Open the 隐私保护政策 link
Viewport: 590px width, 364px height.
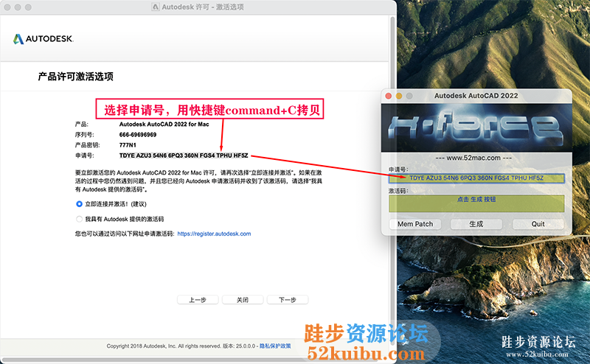pos(275,346)
